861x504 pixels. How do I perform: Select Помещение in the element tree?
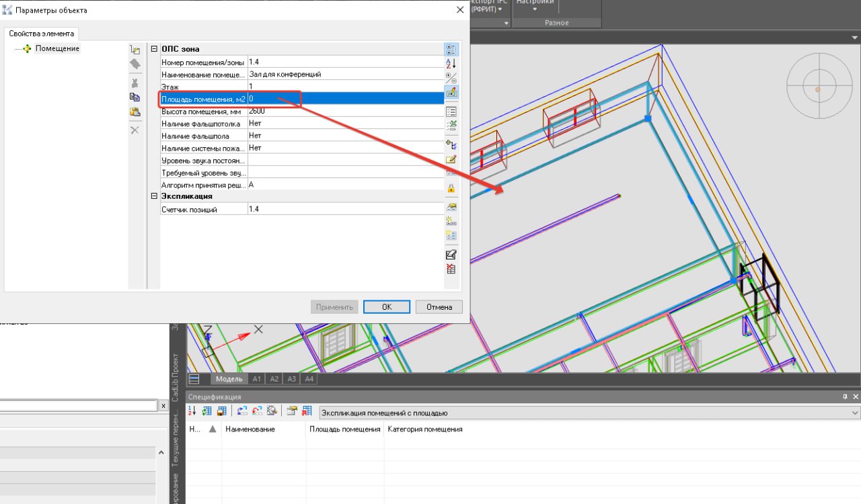[x=57, y=48]
